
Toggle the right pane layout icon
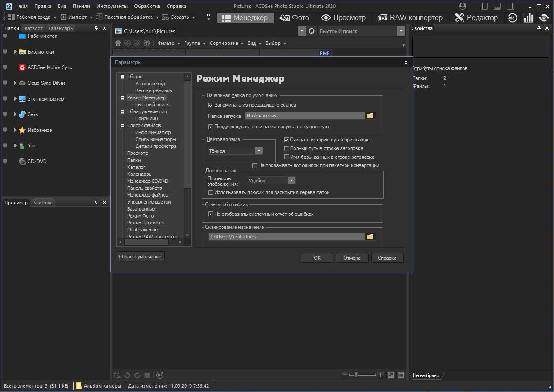tap(510, 6)
